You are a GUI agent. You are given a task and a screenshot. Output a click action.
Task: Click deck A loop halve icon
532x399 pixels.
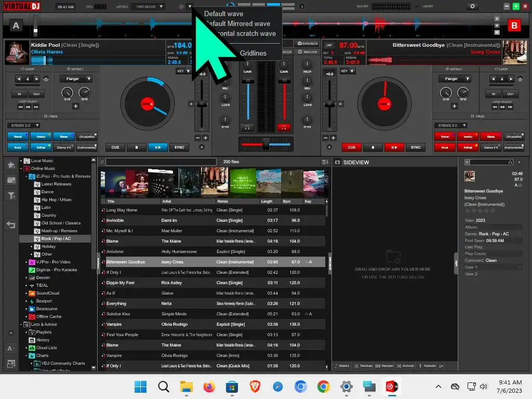coord(19,79)
